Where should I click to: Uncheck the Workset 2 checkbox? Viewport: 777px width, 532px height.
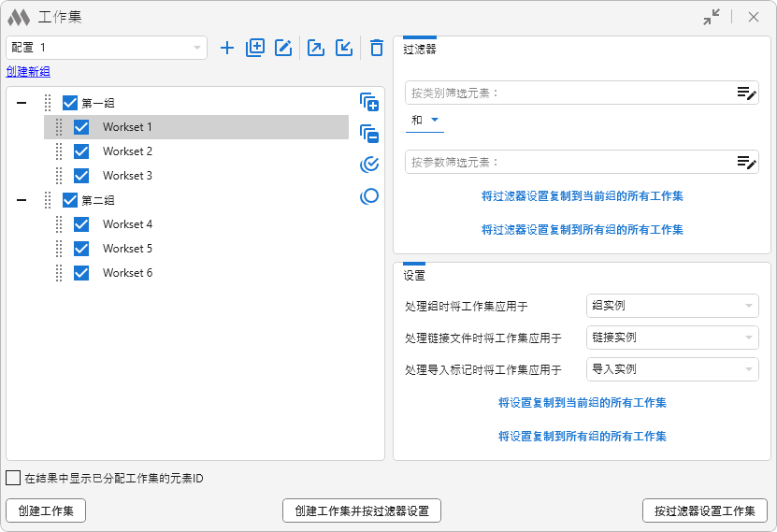(81, 151)
